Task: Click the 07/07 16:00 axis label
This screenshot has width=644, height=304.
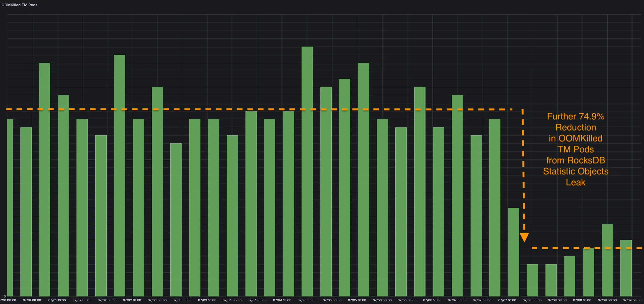Action: pos(507,300)
